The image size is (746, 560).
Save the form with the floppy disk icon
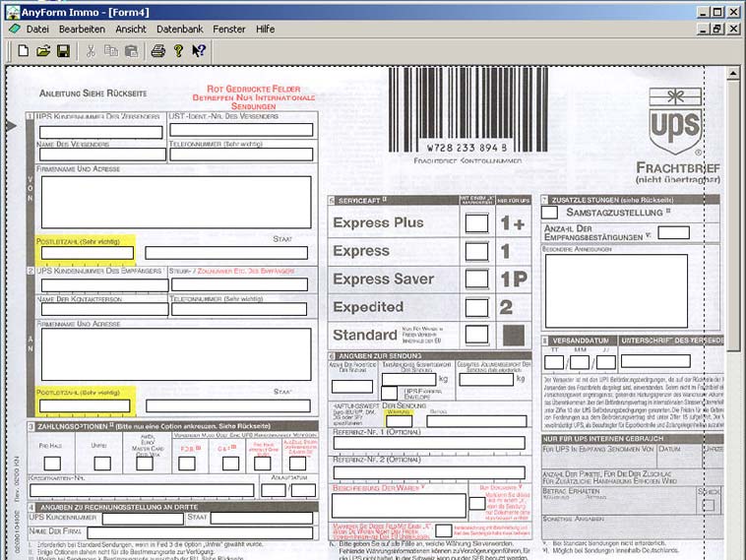pyautogui.click(x=63, y=50)
